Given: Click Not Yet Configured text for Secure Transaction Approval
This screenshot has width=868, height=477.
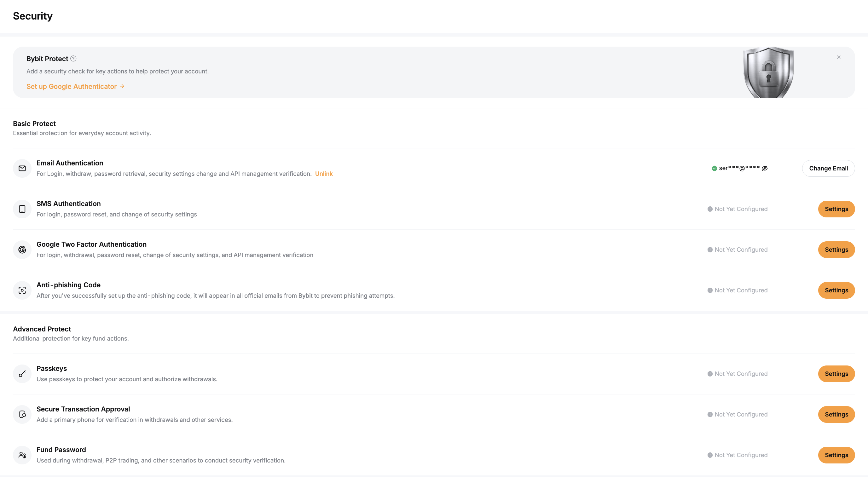Looking at the screenshot, I should (x=741, y=414).
